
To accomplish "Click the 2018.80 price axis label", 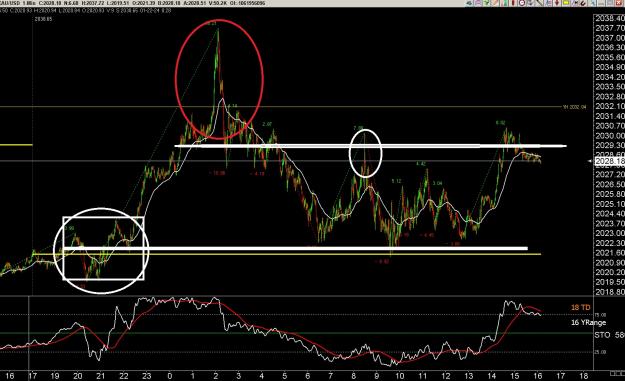I will pyautogui.click(x=610, y=292).
